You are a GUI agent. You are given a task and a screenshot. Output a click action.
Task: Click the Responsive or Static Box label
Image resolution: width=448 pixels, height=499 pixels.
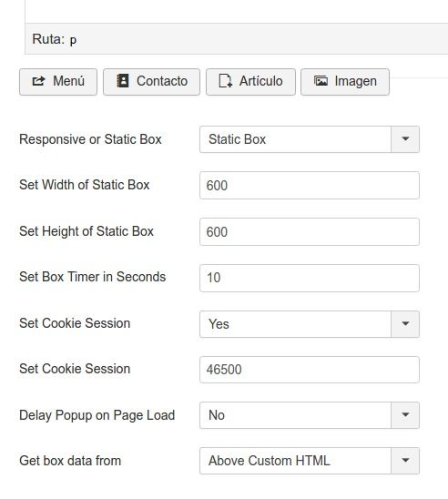coord(90,139)
